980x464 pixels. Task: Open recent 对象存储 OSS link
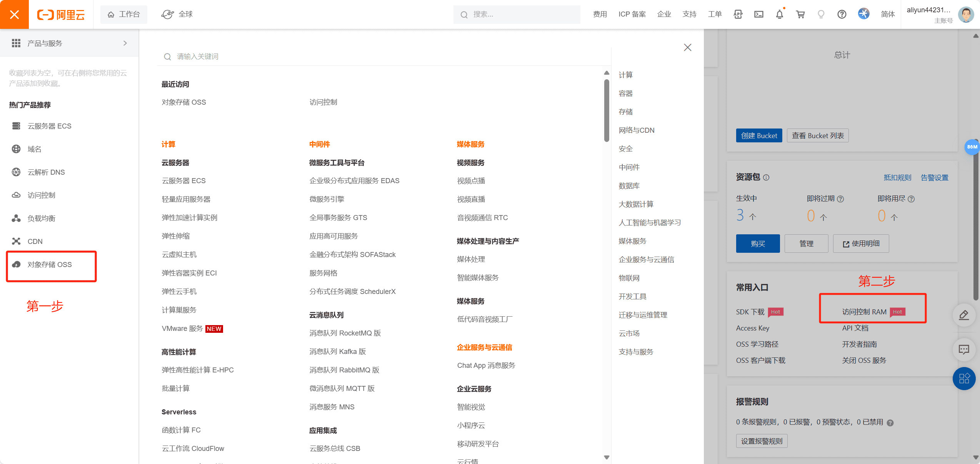point(183,102)
